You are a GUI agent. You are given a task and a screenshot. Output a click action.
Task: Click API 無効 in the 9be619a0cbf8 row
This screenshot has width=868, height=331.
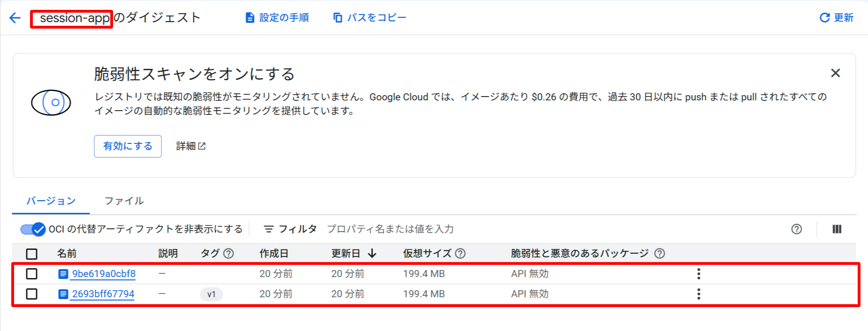[530, 274]
